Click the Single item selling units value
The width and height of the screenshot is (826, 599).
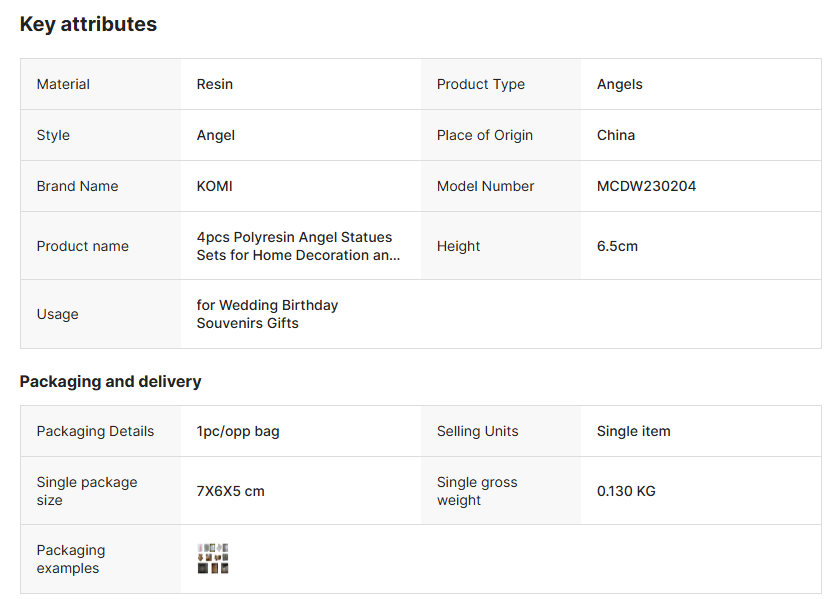pos(634,431)
